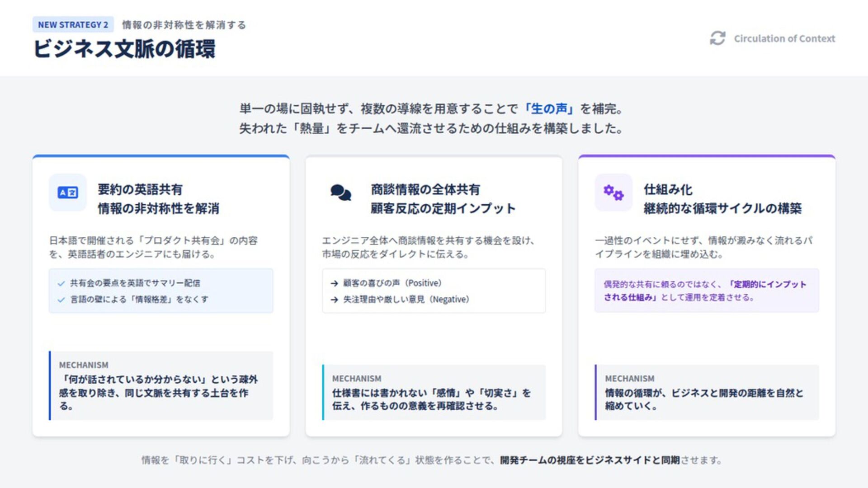Click the highlighted 「生の声」 blue text
This screenshot has height=488, width=868.
click(549, 109)
